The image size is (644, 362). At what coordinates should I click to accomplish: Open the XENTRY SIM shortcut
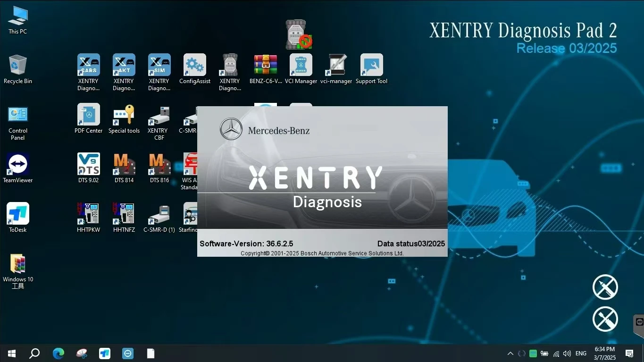pos(159,66)
